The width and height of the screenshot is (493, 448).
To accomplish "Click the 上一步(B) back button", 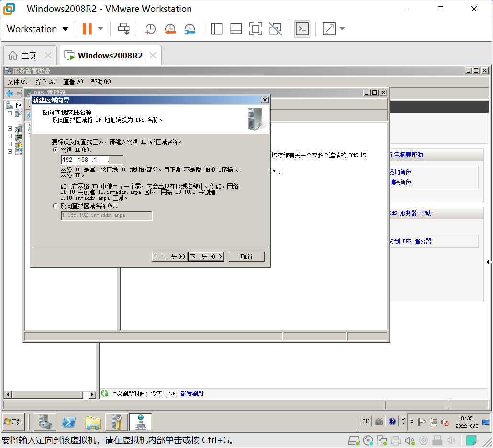I will point(170,257).
